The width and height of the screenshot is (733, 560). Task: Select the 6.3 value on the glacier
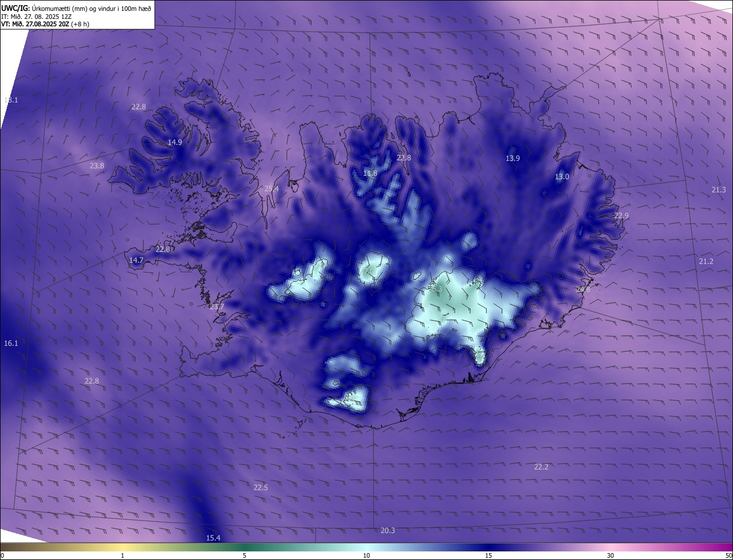tap(436, 289)
